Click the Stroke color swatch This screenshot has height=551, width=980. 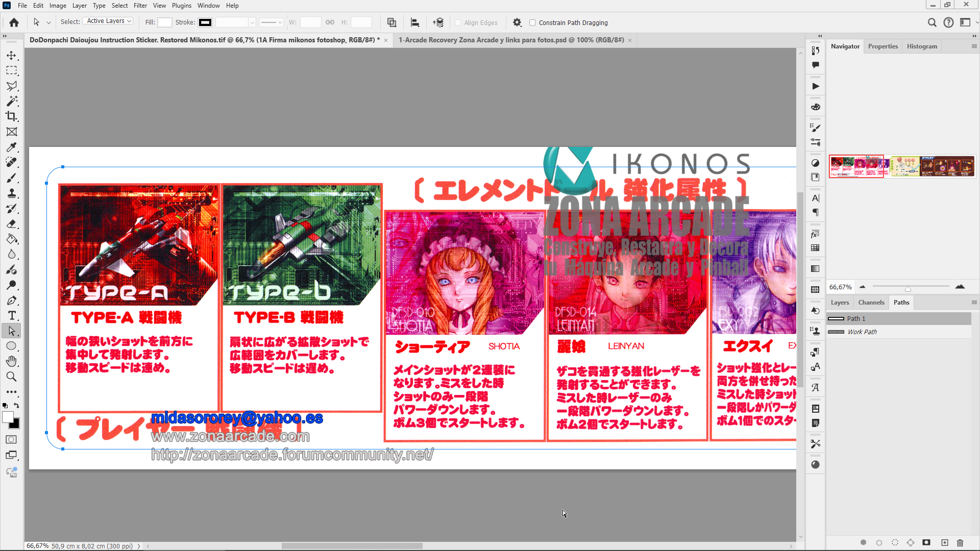[x=205, y=22]
